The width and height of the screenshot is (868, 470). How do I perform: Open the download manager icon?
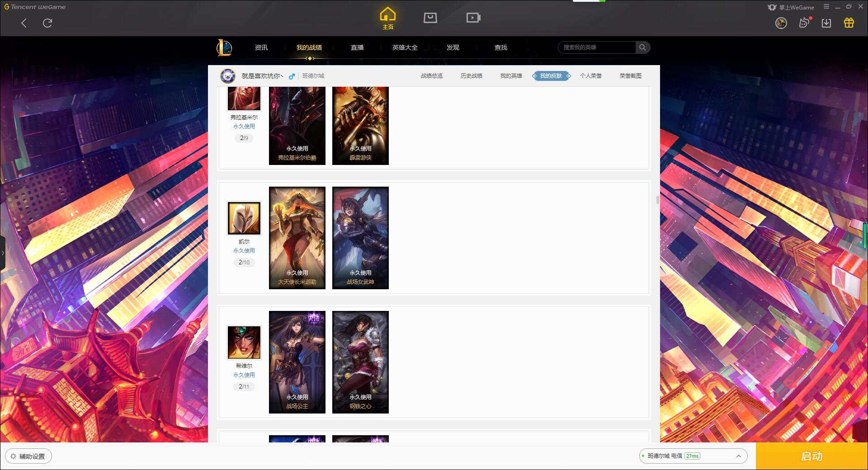826,23
